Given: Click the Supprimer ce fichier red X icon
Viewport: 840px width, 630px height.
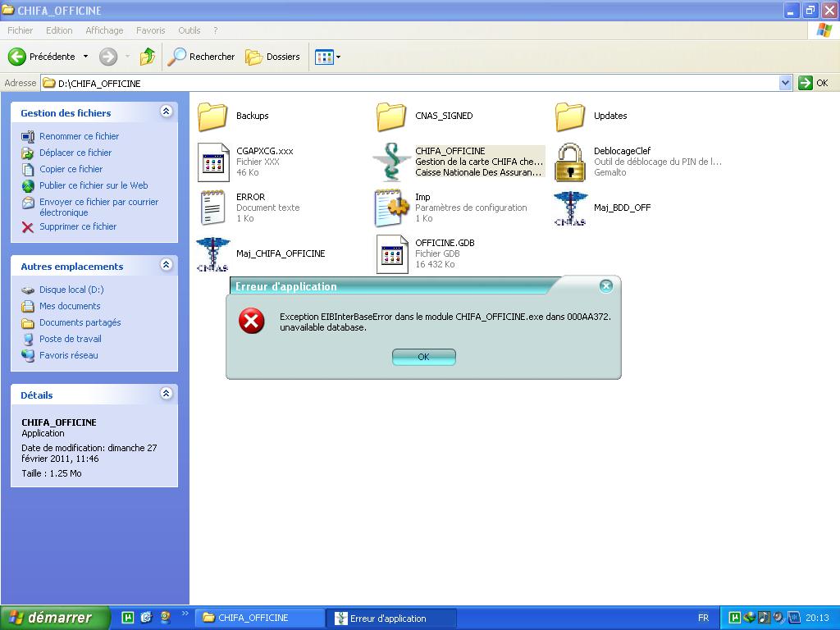Looking at the screenshot, I should 28,227.
